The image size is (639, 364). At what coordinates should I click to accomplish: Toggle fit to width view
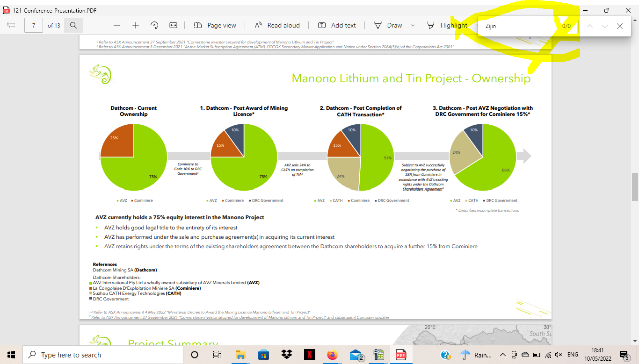tap(173, 25)
